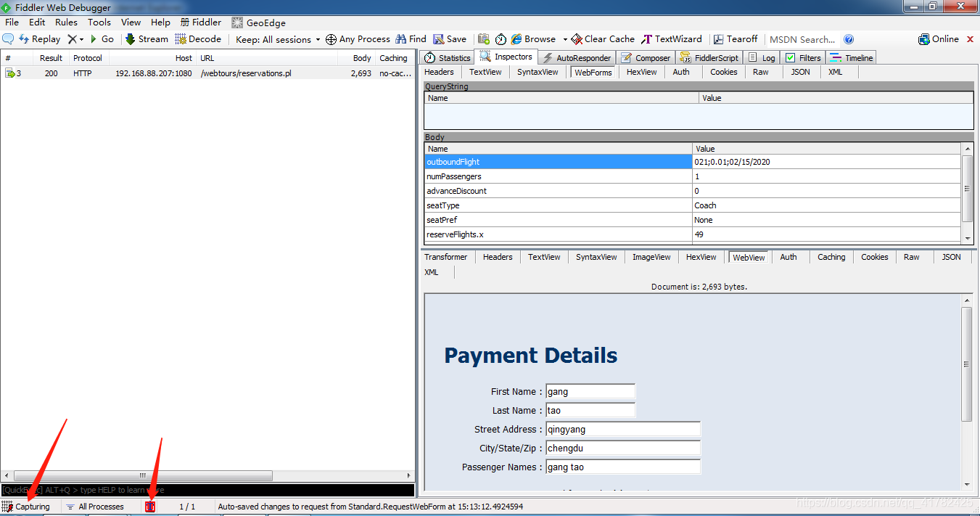This screenshot has width=980, height=516.
Task: Open the FiddlerScript tab
Action: click(x=709, y=58)
